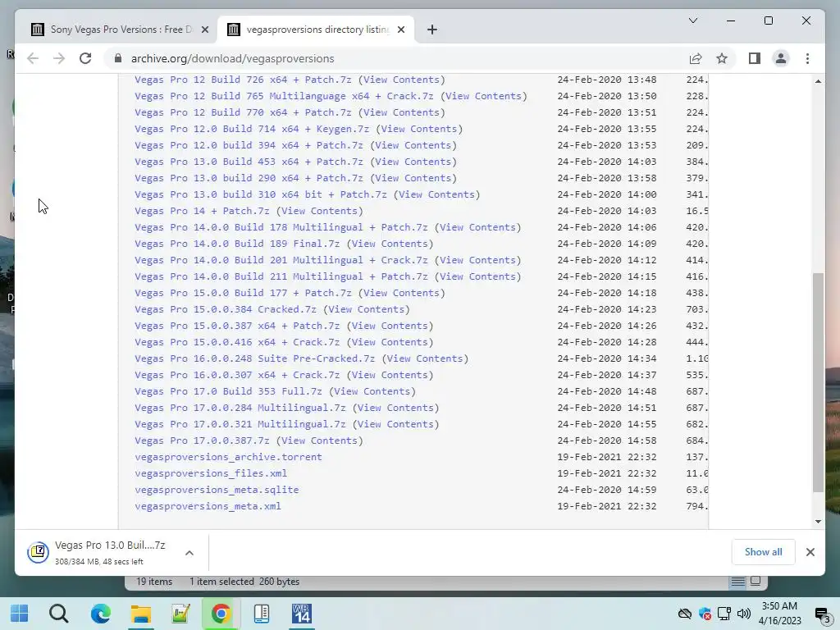Open the taskbar clock and date
This screenshot has height=630, width=840.
(779, 614)
